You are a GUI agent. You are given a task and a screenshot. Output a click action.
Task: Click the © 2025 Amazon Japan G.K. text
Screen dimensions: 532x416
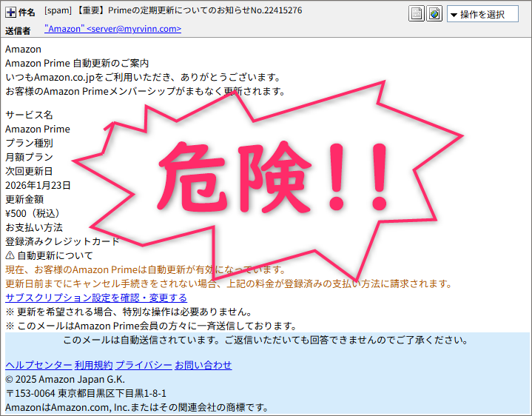click(65, 379)
